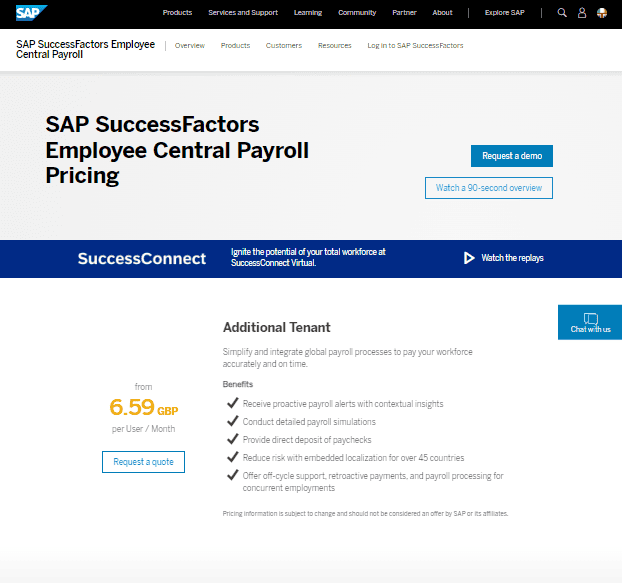
Task: Open the Partner menu
Action: click(x=404, y=13)
